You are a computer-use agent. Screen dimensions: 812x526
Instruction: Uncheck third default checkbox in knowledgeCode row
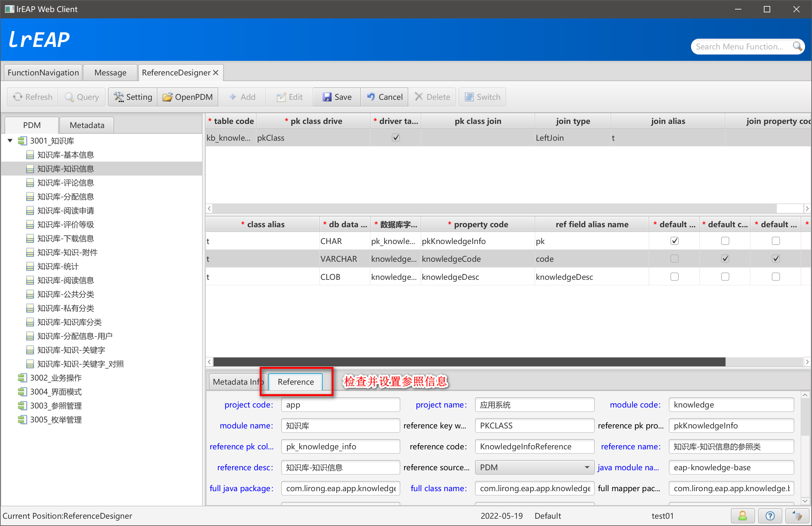point(776,259)
